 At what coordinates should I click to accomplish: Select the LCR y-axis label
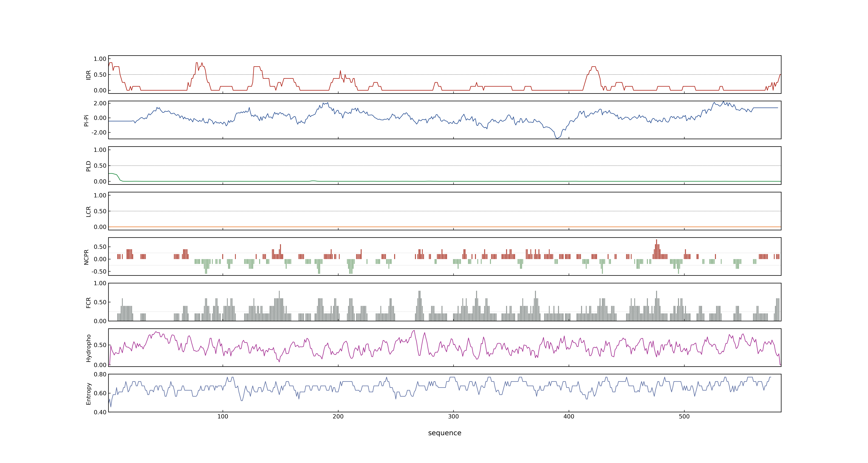[x=88, y=211]
